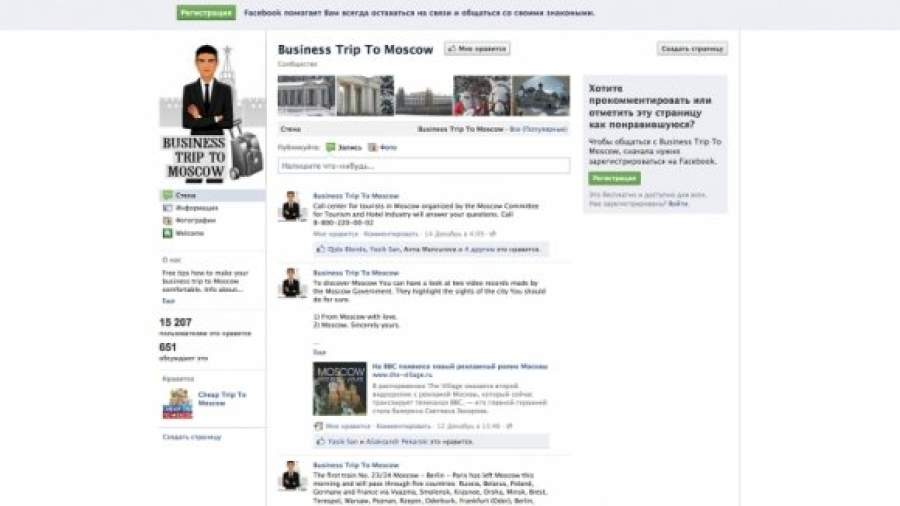This screenshot has height=506, width=900.
Task: Open Cheap Trip To Moscow link
Action: (x=222, y=399)
